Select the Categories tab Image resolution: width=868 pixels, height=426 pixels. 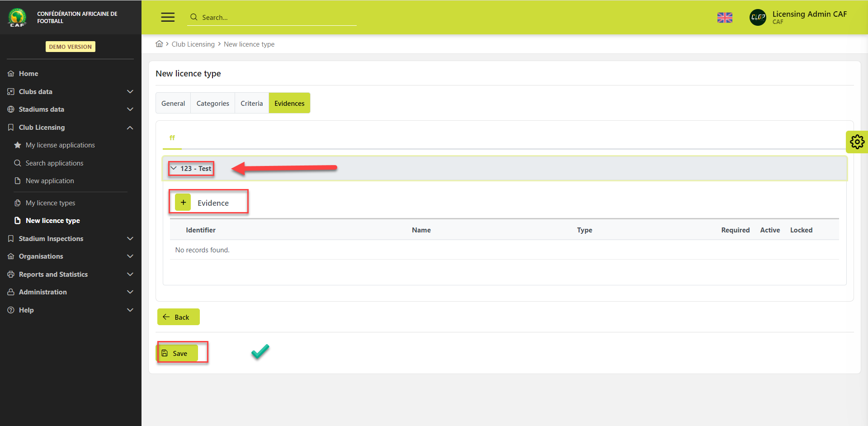tap(212, 103)
